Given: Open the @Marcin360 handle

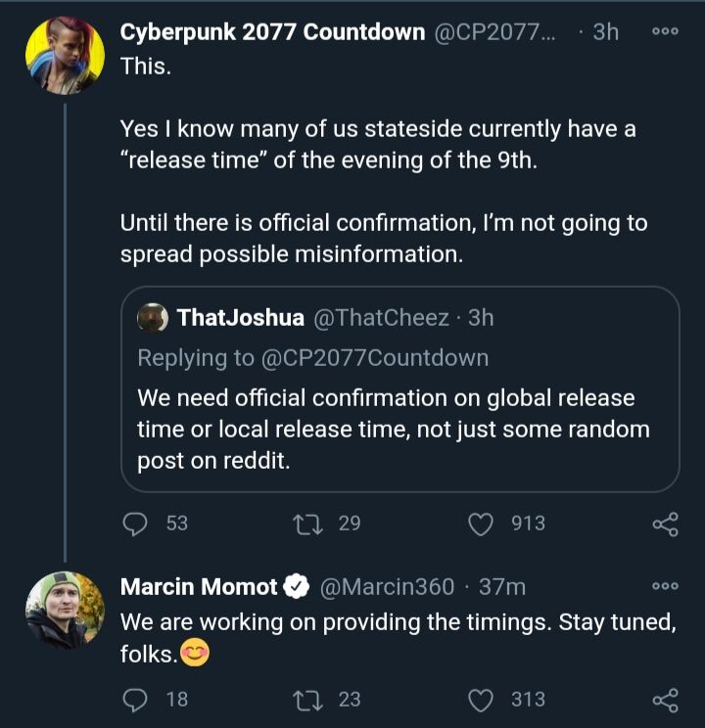Looking at the screenshot, I should (x=388, y=587).
